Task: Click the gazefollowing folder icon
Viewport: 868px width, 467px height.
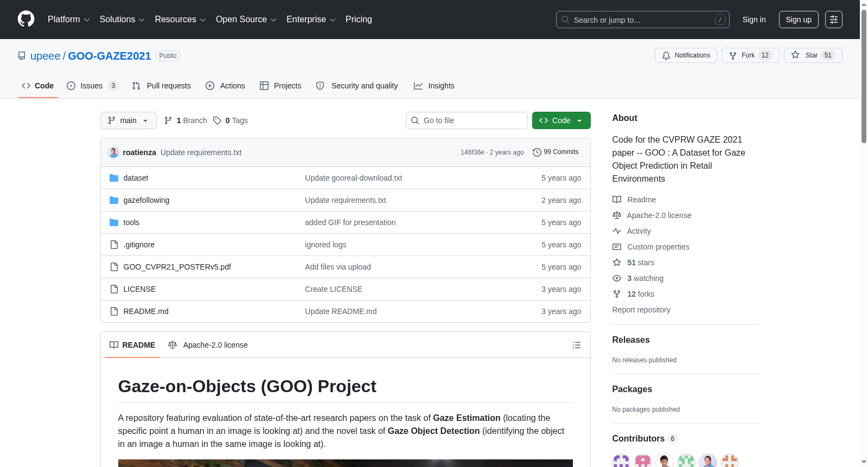Action: pyautogui.click(x=114, y=200)
